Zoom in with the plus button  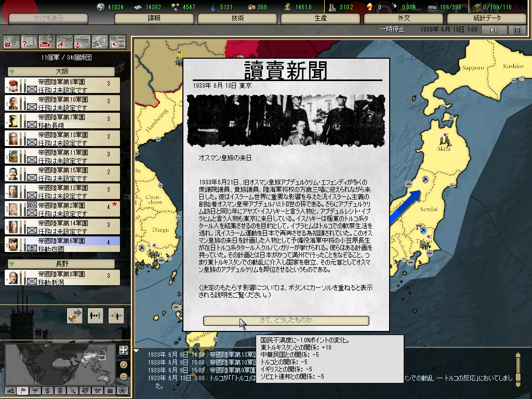(124, 365)
